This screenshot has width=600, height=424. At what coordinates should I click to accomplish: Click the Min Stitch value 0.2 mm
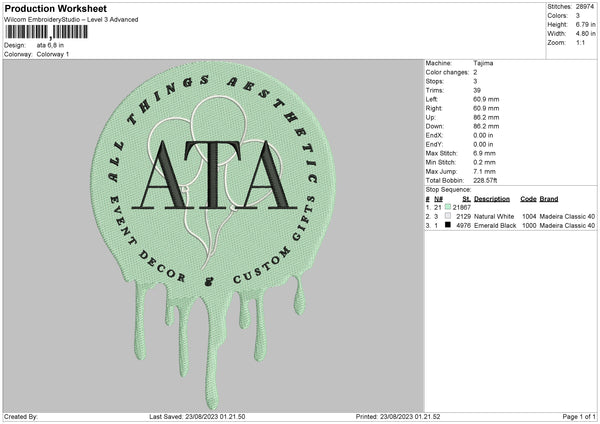click(x=484, y=162)
